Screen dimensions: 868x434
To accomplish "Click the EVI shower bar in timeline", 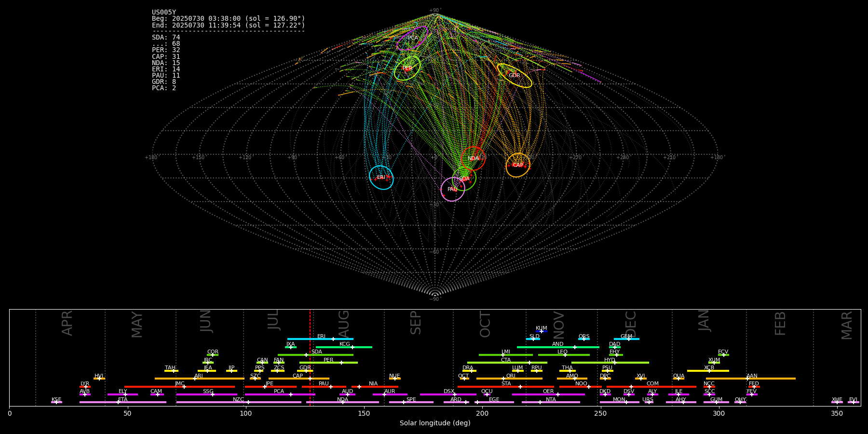I will [x=854, y=402].
